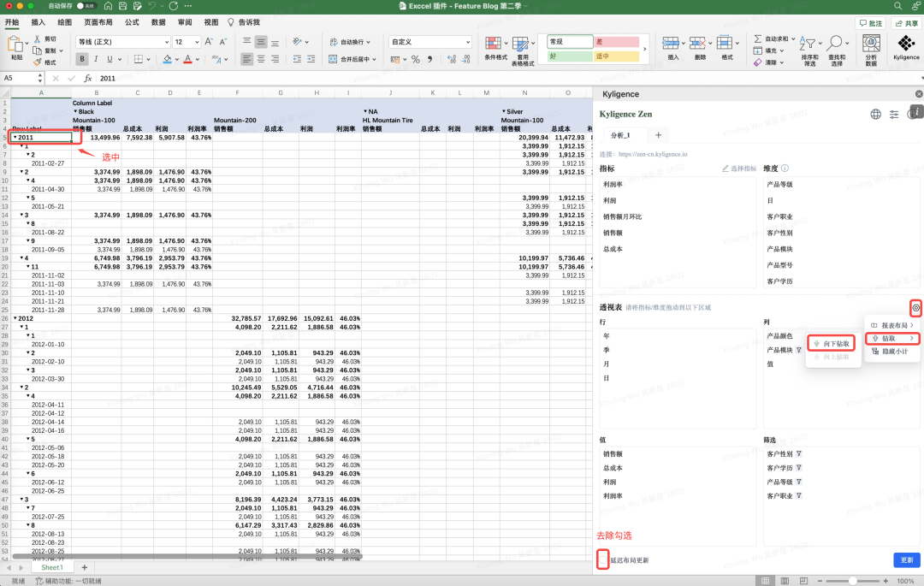This screenshot has width=924, height=586.
Task: Click the Insert cells icon
Action: tap(671, 44)
